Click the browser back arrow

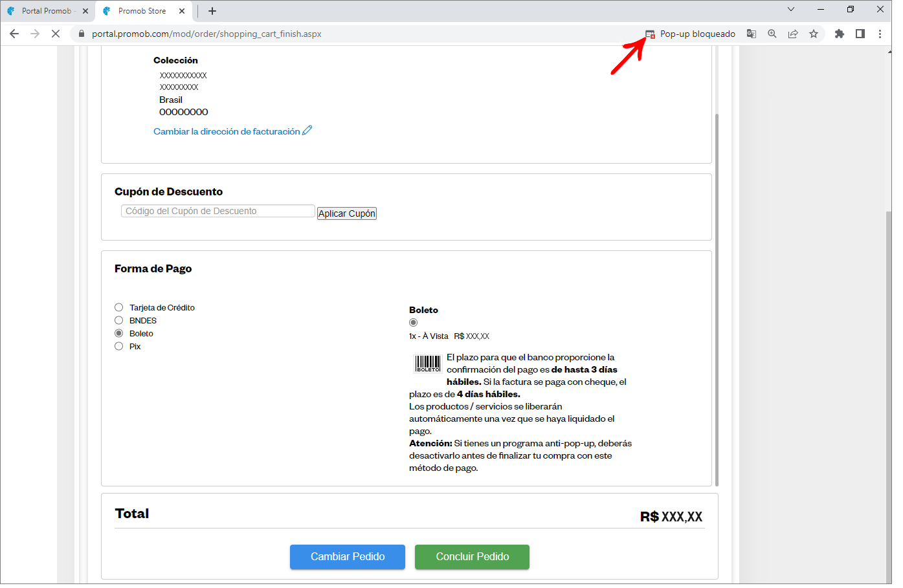(x=14, y=34)
